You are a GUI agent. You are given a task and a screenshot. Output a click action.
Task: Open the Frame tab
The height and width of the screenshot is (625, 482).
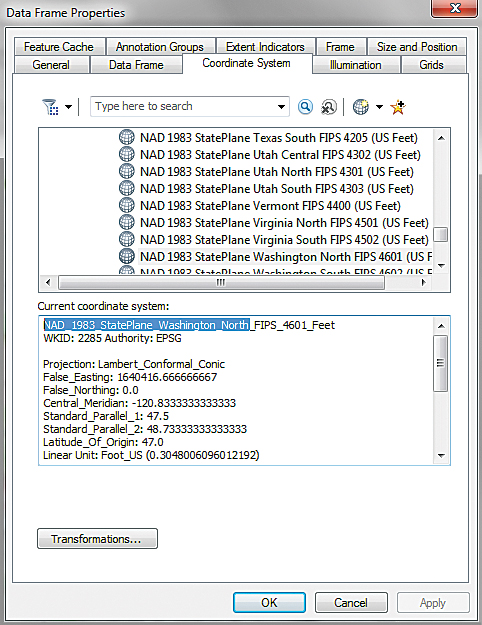click(x=340, y=47)
